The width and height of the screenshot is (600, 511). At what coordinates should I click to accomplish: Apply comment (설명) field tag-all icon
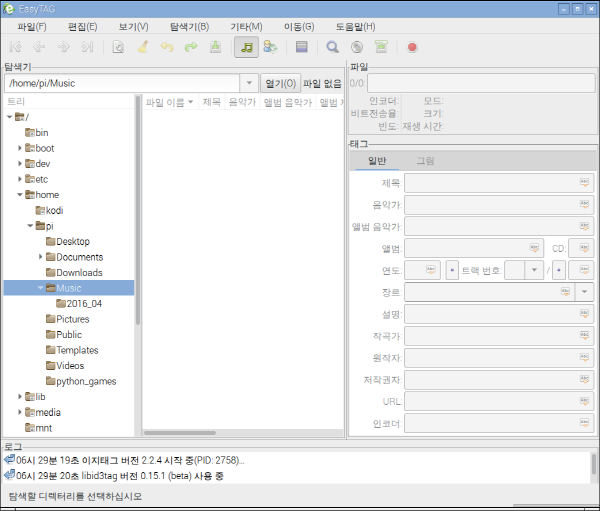584,313
